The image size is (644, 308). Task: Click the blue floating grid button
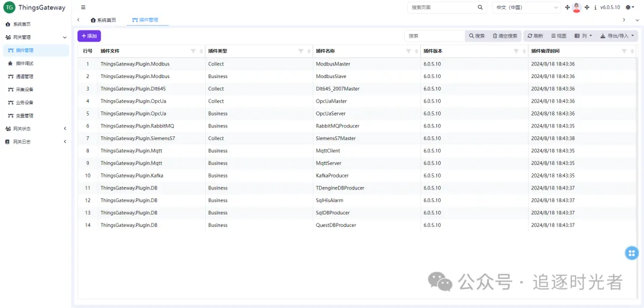(x=631, y=253)
